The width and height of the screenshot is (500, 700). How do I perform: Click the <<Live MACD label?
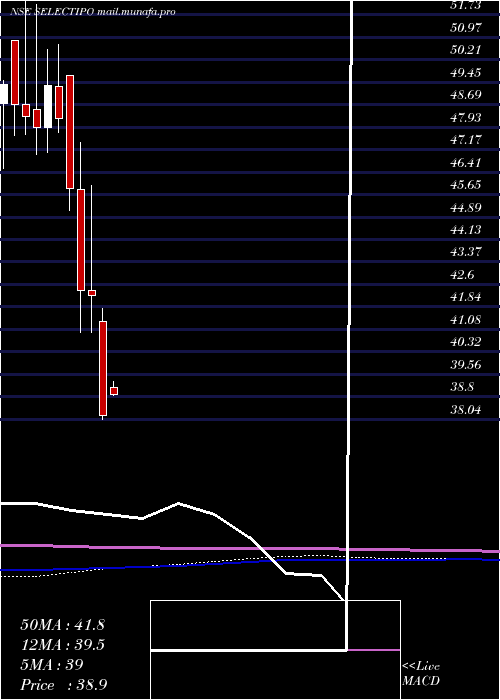click(x=421, y=674)
